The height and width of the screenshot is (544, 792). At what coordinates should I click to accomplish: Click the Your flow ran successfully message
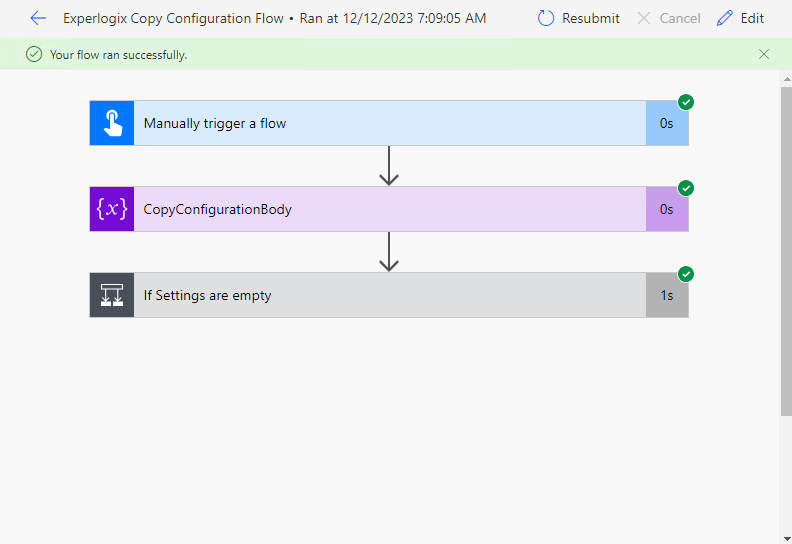(x=119, y=55)
